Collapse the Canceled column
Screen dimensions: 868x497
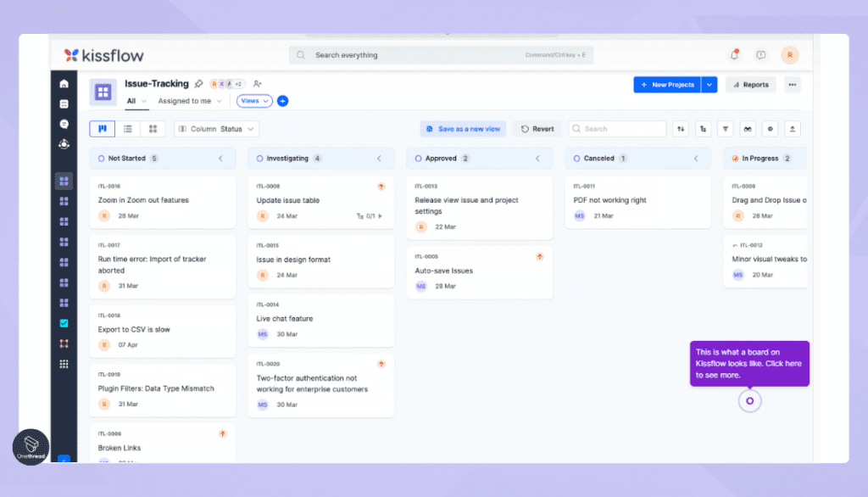[x=696, y=159]
